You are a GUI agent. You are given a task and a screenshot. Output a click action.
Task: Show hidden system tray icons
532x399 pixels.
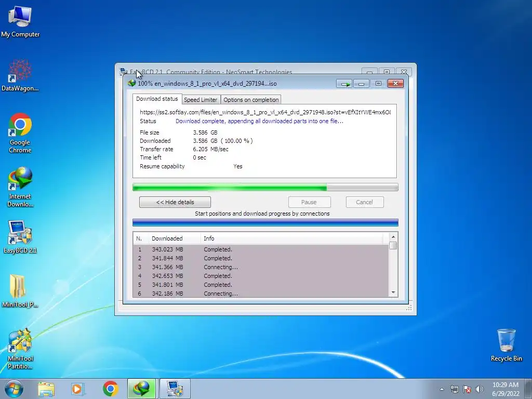pos(442,389)
